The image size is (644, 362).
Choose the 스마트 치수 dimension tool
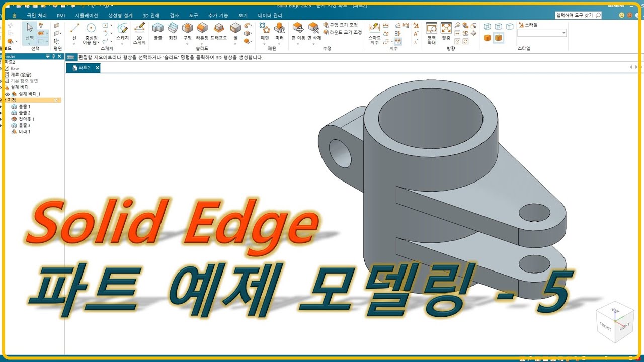(x=374, y=33)
